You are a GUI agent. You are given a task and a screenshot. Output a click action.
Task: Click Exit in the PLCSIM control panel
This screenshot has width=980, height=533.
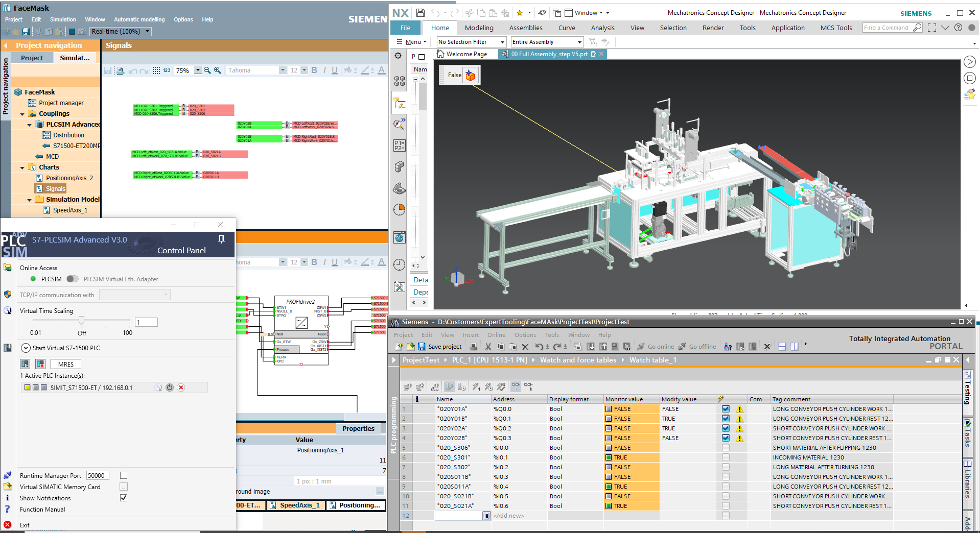[25, 525]
